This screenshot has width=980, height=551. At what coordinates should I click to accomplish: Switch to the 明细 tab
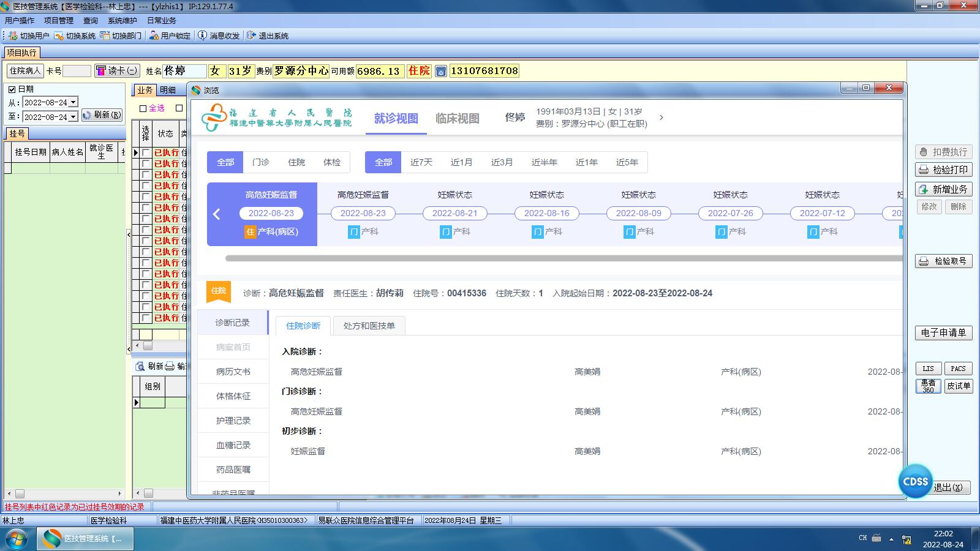[x=168, y=90]
